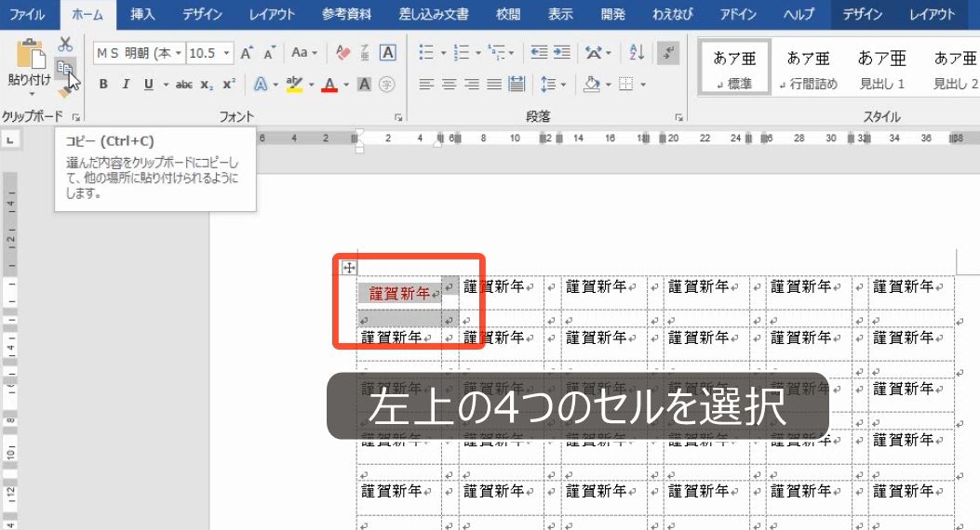Toggle bold formatting

[x=103, y=85]
